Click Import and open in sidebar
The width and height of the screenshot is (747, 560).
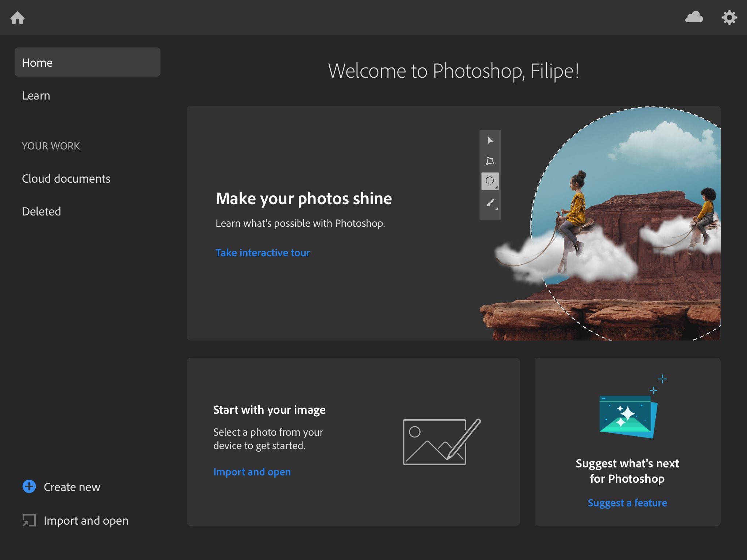pyautogui.click(x=86, y=521)
